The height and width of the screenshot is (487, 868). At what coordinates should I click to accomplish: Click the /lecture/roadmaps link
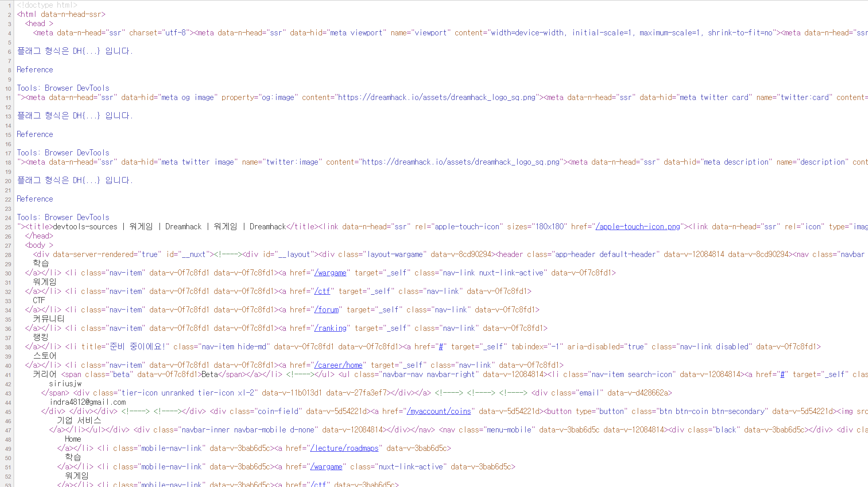point(344,448)
